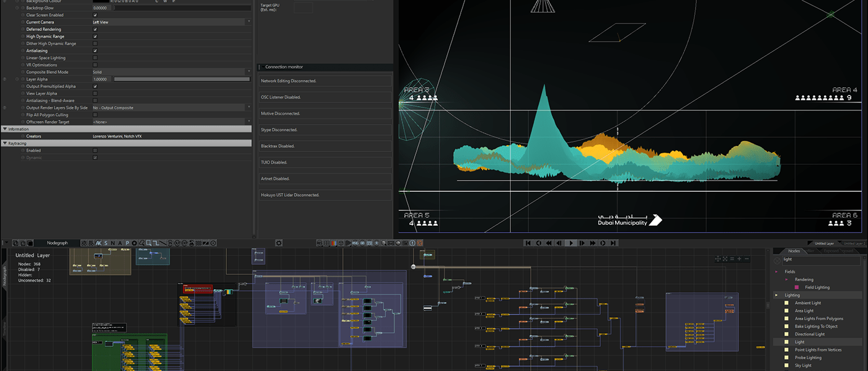Enable Dither High Dynamic Range
The width and height of the screenshot is (868, 371).
pyautogui.click(x=95, y=43)
